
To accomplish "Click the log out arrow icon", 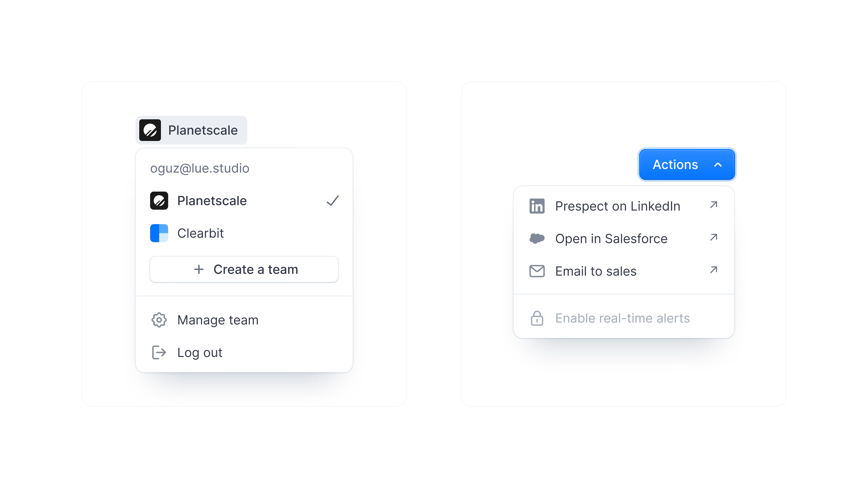I will click(x=159, y=353).
